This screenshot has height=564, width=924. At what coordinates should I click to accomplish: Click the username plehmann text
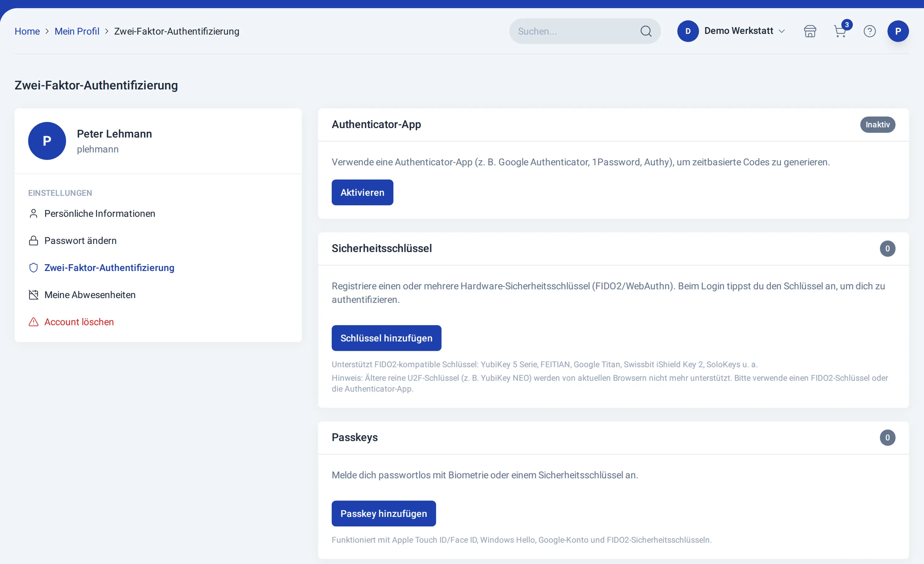coord(97,149)
